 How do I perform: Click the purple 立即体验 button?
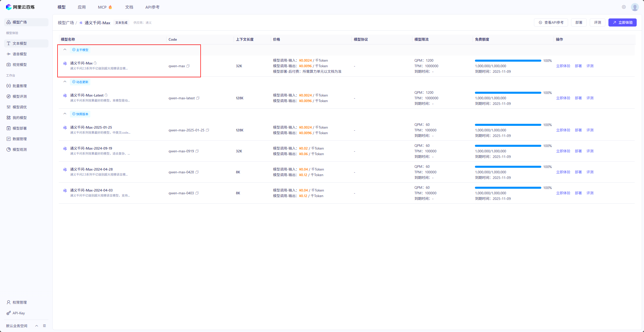click(x=622, y=22)
